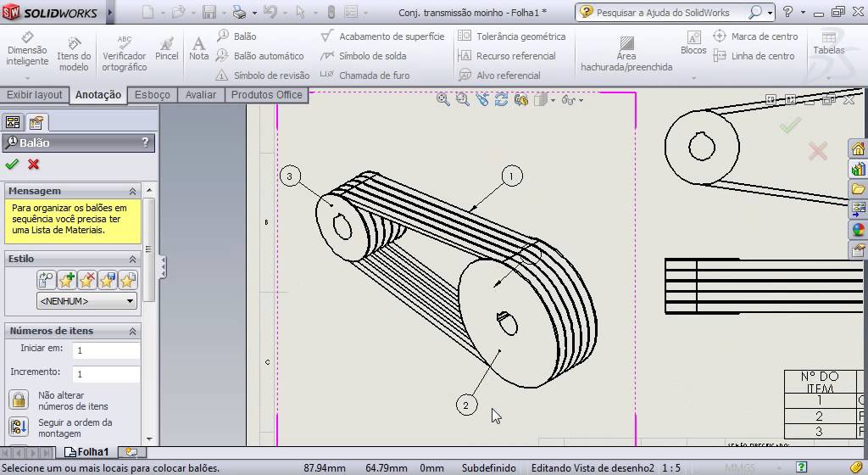Switch to the Avaliar tab
This screenshot has width=868, height=475.
point(200,95)
